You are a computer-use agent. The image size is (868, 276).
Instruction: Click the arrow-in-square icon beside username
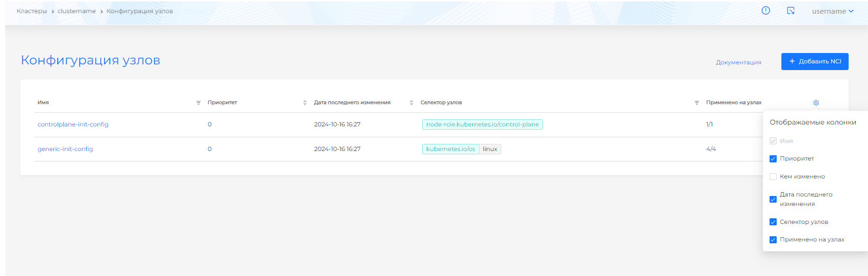[x=790, y=10]
